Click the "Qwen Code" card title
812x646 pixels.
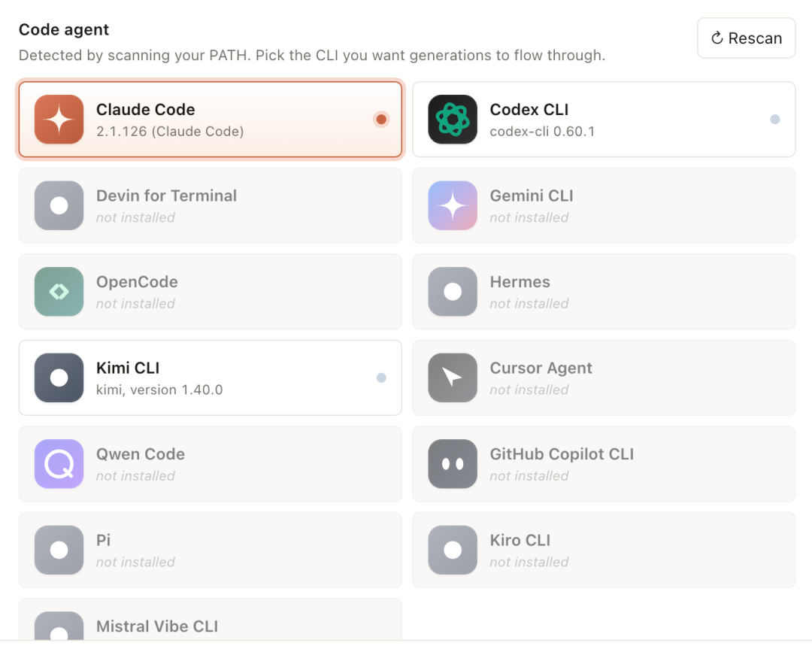point(141,453)
